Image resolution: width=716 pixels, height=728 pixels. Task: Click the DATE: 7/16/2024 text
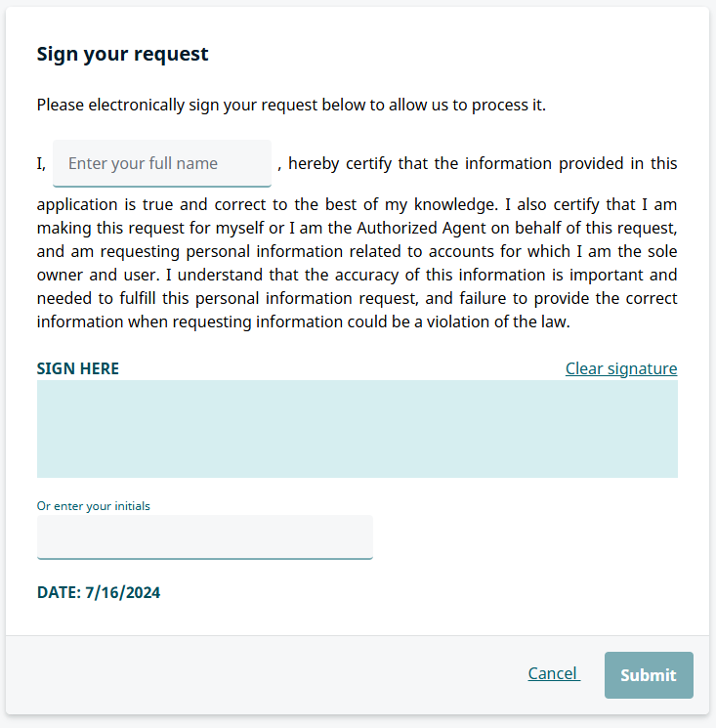coord(99,592)
